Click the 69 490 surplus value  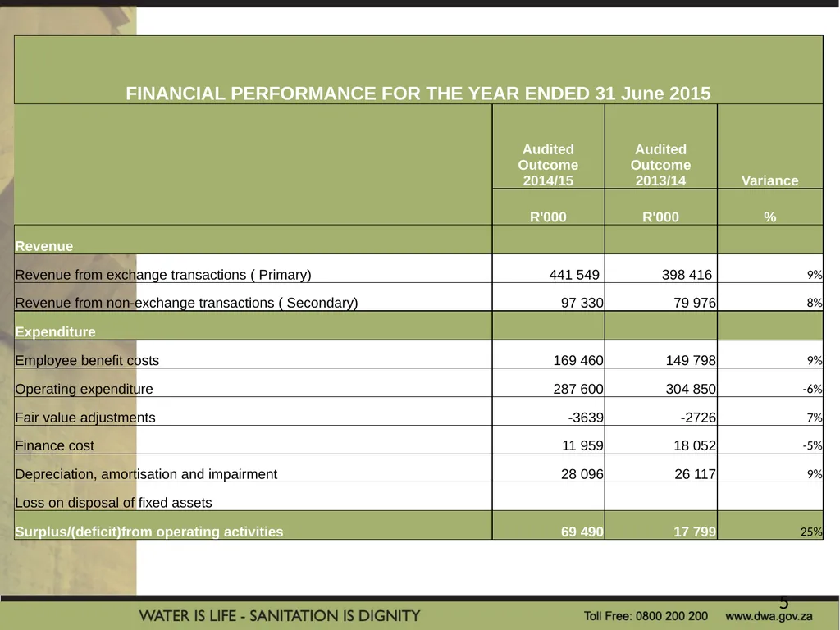coord(582,532)
